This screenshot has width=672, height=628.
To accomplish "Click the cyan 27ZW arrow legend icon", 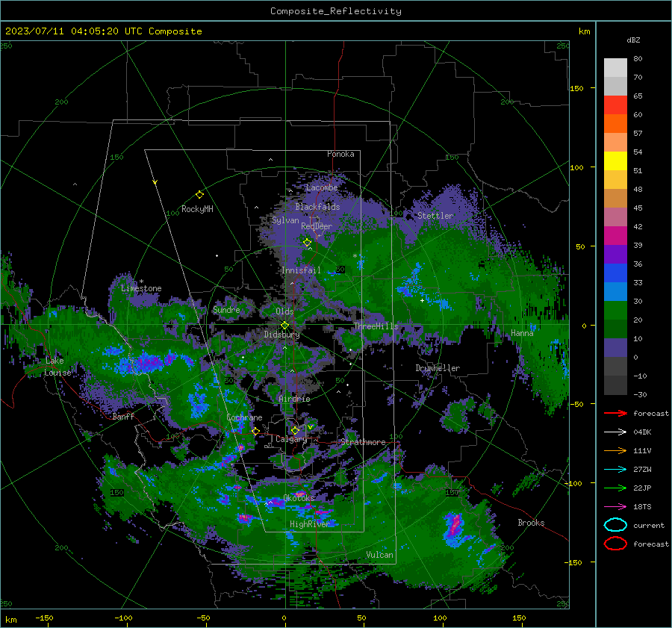I will 615,469.
